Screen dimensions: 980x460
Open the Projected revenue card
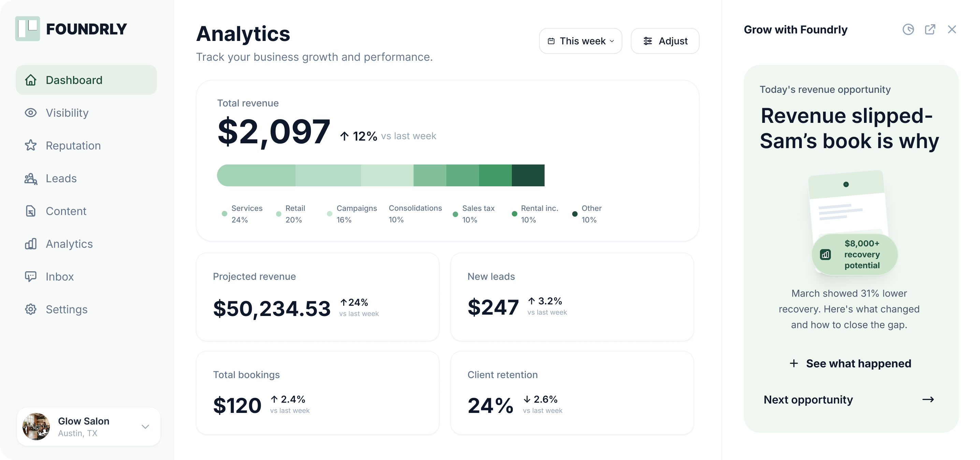(317, 297)
